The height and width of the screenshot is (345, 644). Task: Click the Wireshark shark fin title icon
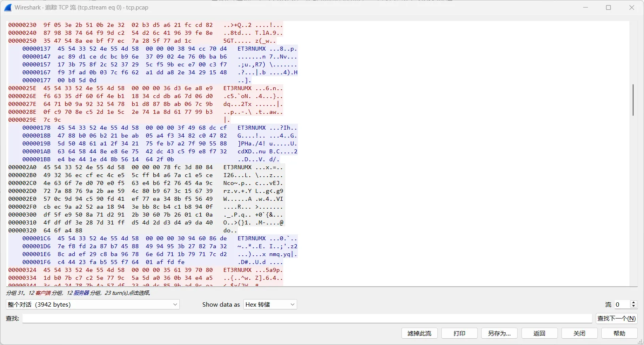click(8, 8)
